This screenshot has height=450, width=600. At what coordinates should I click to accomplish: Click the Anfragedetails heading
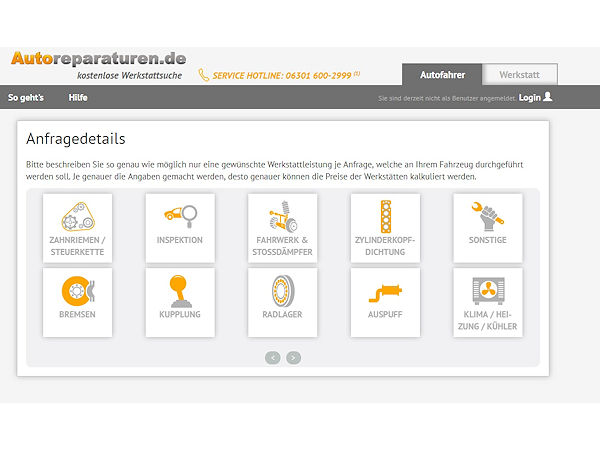(x=76, y=139)
